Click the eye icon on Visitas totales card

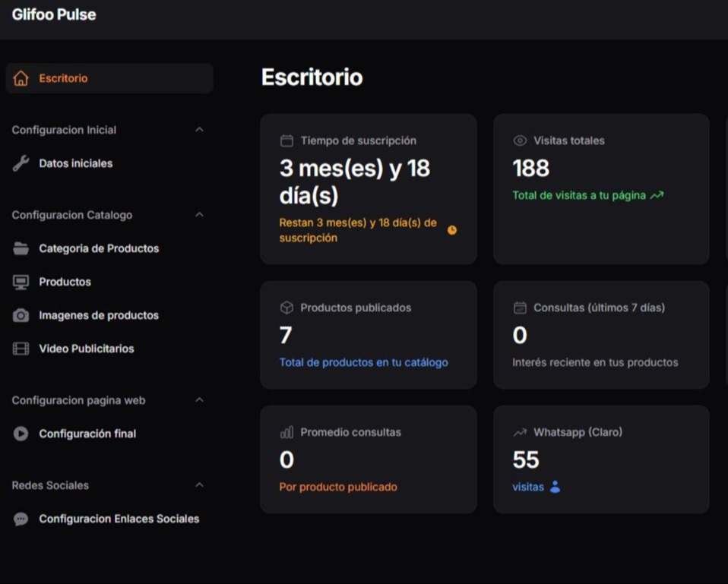pyautogui.click(x=519, y=140)
